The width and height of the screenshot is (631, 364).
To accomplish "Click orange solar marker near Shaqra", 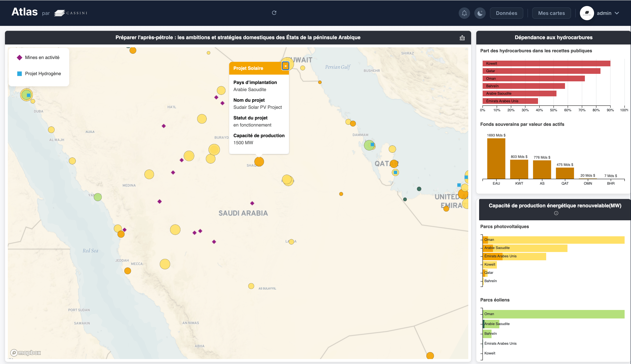I will pos(259,162).
